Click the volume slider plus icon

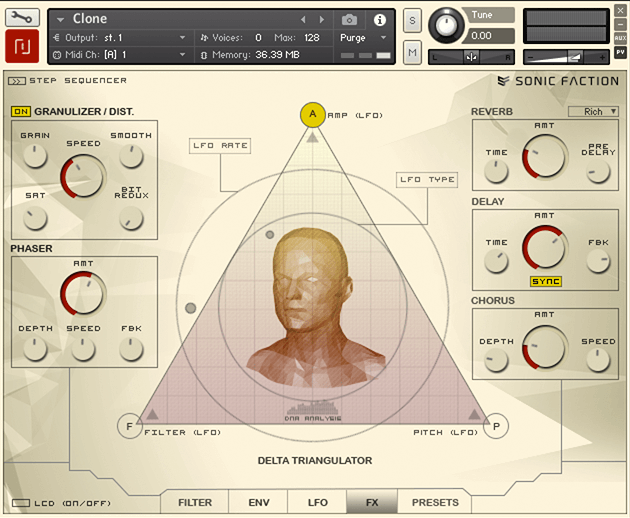[x=602, y=58]
